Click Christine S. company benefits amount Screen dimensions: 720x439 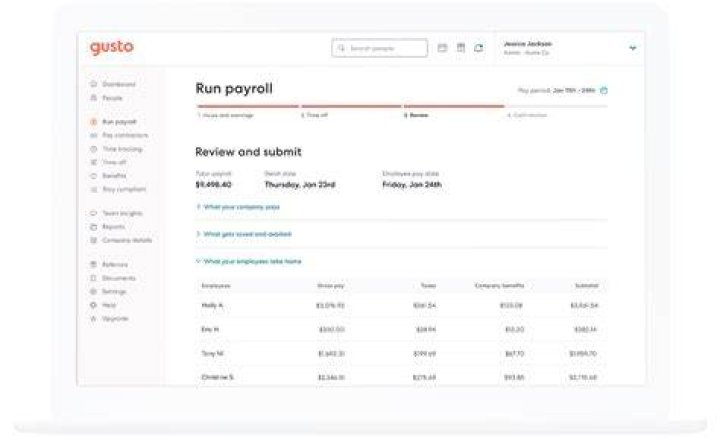pos(514,377)
